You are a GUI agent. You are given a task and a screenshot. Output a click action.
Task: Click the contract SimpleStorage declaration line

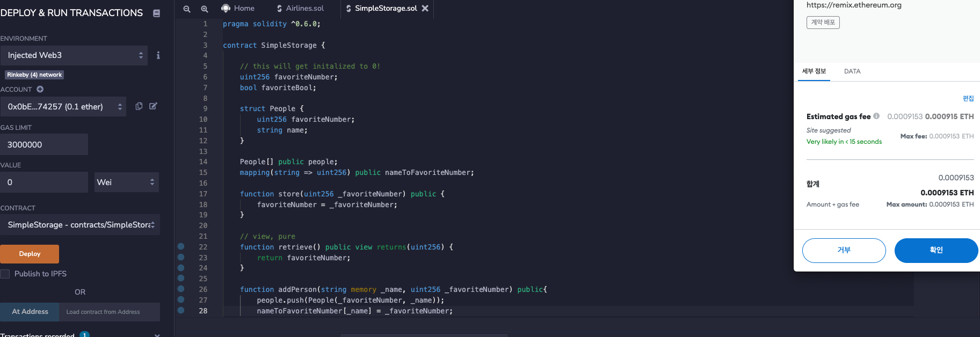[x=274, y=45]
